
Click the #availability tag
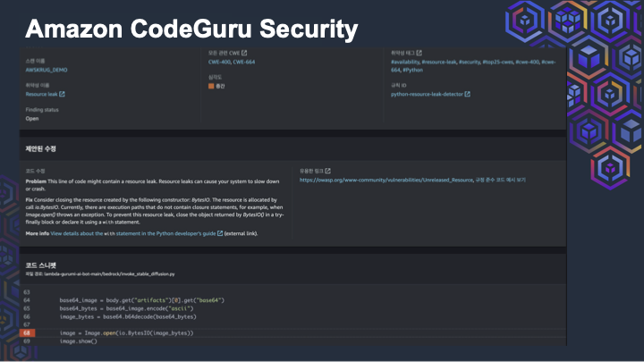click(405, 62)
